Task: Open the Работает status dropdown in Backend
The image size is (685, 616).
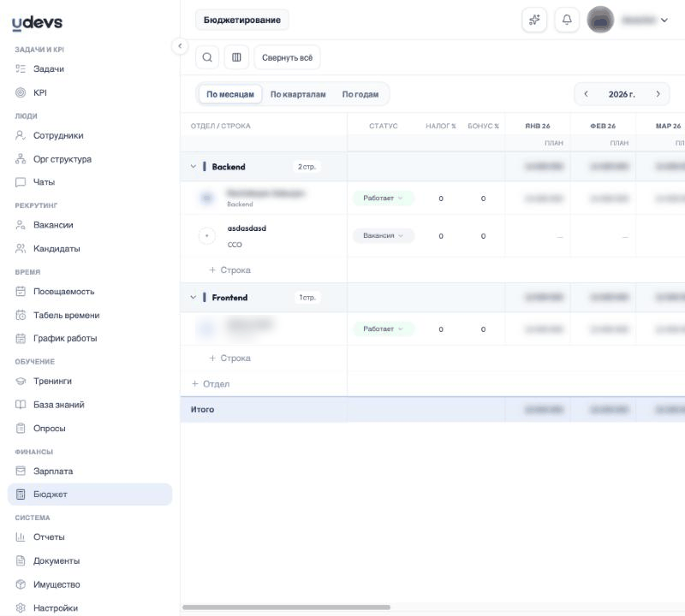Action: pos(383,198)
